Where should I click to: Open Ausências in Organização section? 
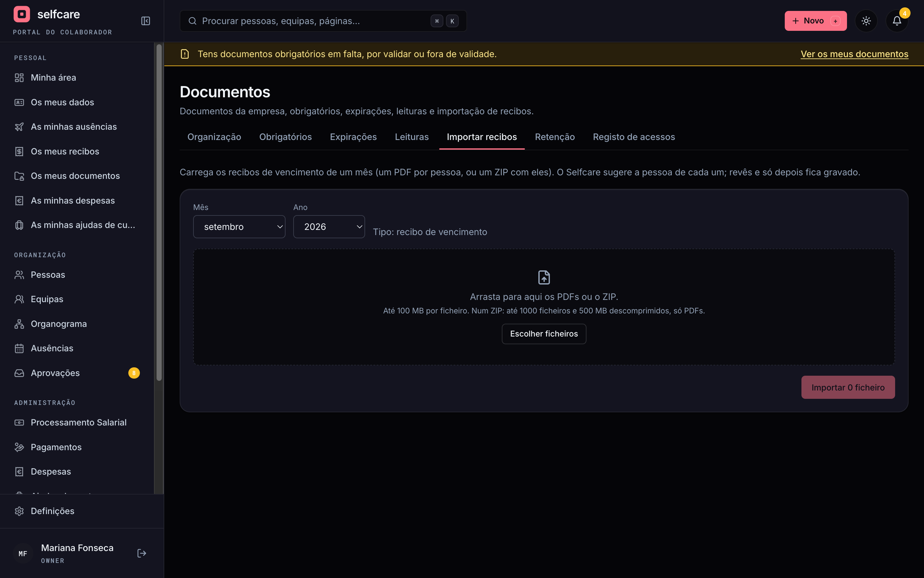coord(77,348)
